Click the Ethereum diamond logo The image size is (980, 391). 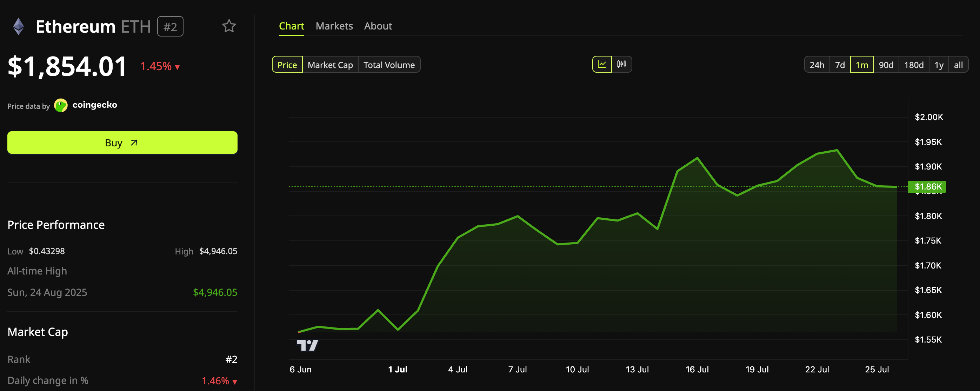coord(18,27)
